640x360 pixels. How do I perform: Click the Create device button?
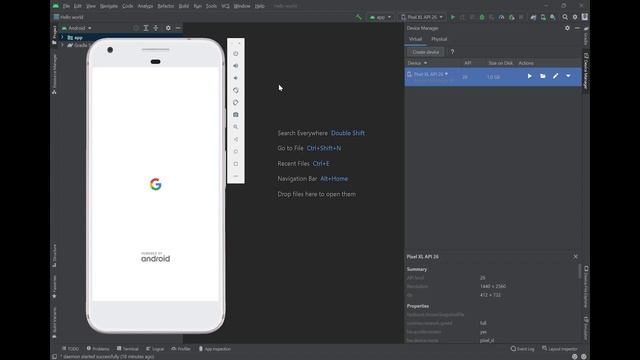[426, 52]
